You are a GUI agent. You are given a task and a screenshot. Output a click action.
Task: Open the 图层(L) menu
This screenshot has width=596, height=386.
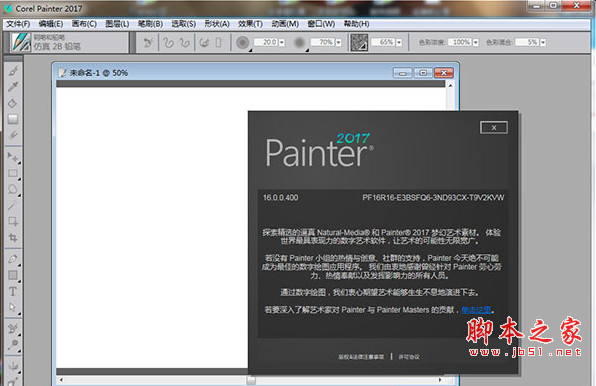point(117,24)
